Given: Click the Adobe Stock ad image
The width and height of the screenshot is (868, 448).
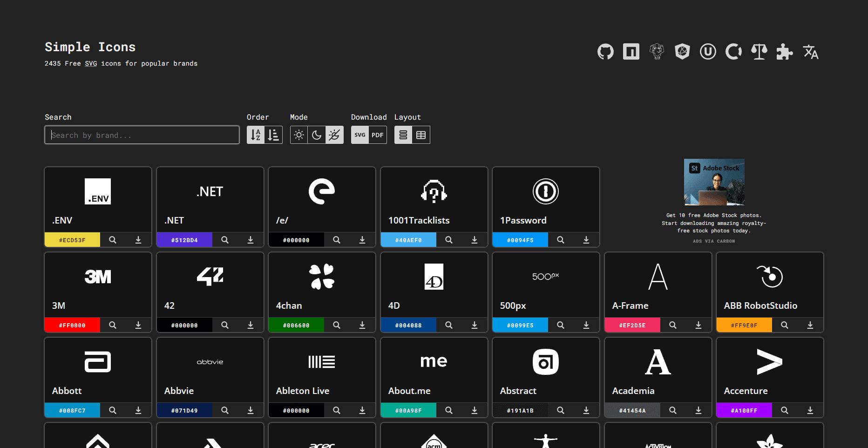Looking at the screenshot, I should (x=714, y=182).
